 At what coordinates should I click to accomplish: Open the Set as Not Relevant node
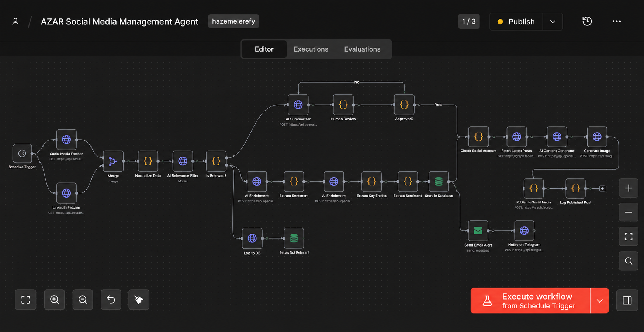294,238
